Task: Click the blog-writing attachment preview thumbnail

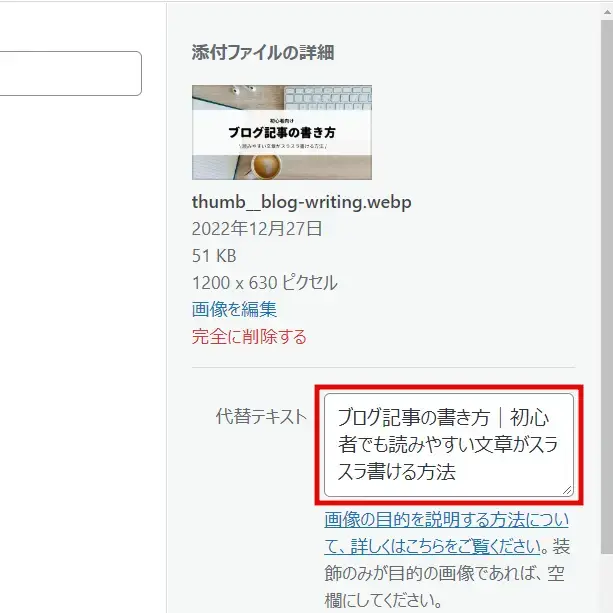Action: [282, 133]
